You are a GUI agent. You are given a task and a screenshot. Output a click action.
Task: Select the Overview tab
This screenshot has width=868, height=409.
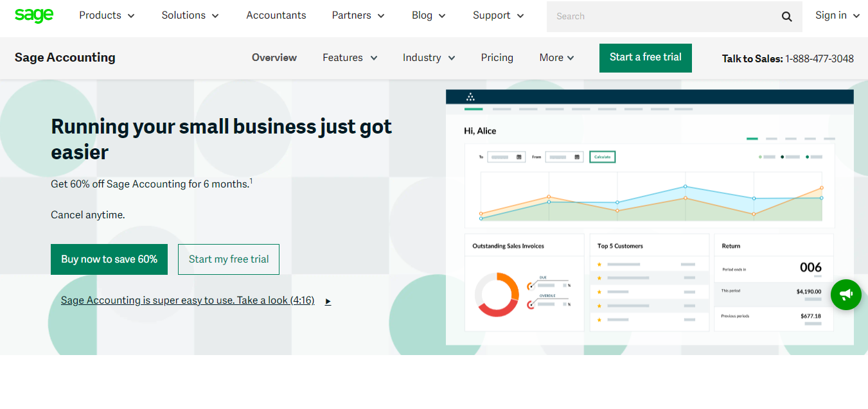pyautogui.click(x=274, y=58)
